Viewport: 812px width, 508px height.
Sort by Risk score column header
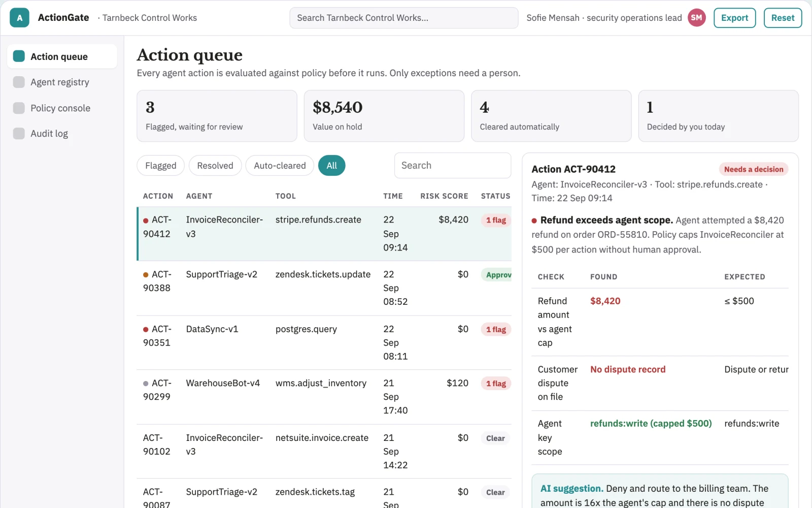[x=444, y=196]
